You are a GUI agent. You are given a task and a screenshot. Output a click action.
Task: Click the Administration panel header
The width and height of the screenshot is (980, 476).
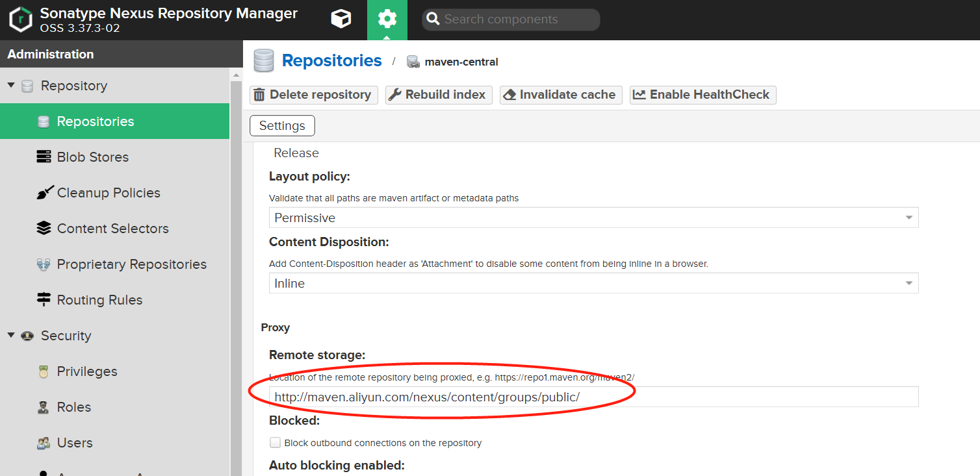121,54
